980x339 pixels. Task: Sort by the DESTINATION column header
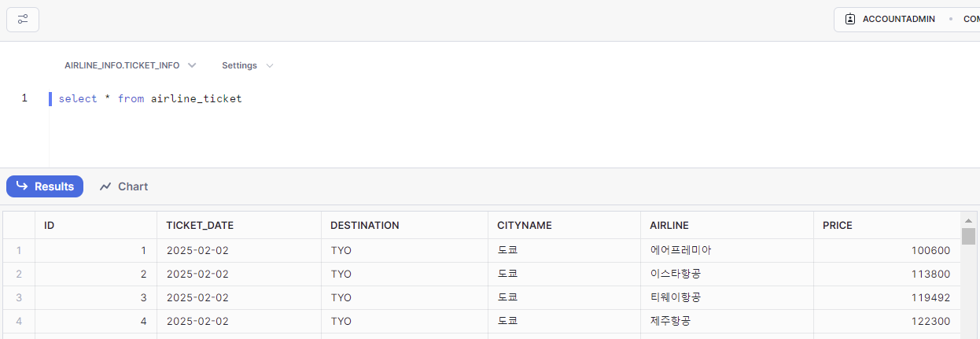[404, 225]
